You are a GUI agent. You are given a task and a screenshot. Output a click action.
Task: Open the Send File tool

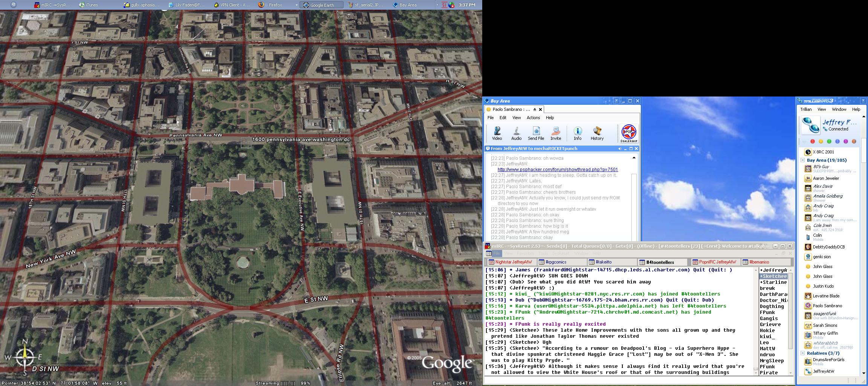pyautogui.click(x=536, y=133)
